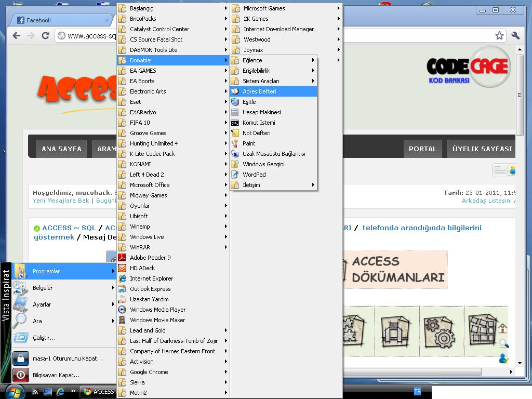
Task: Open Internet Explorer from programs list
Action: tap(151, 278)
